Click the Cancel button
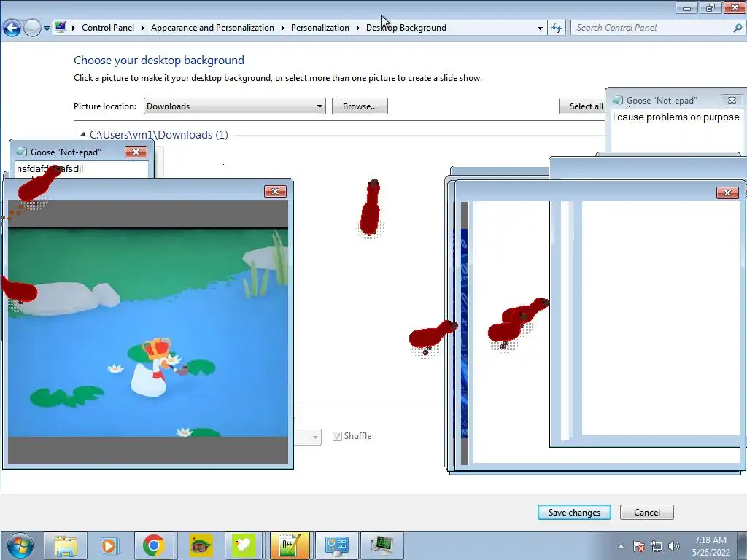This screenshot has width=747, height=560. click(x=647, y=513)
